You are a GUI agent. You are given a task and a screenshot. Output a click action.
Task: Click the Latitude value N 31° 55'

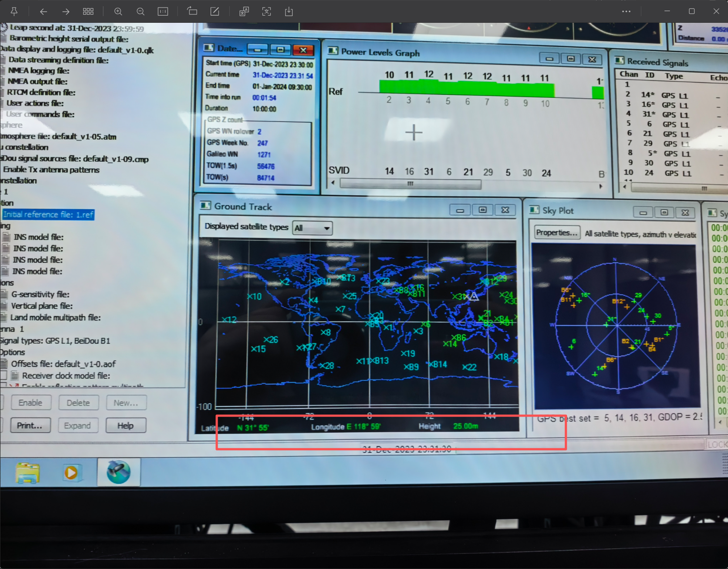252,428
